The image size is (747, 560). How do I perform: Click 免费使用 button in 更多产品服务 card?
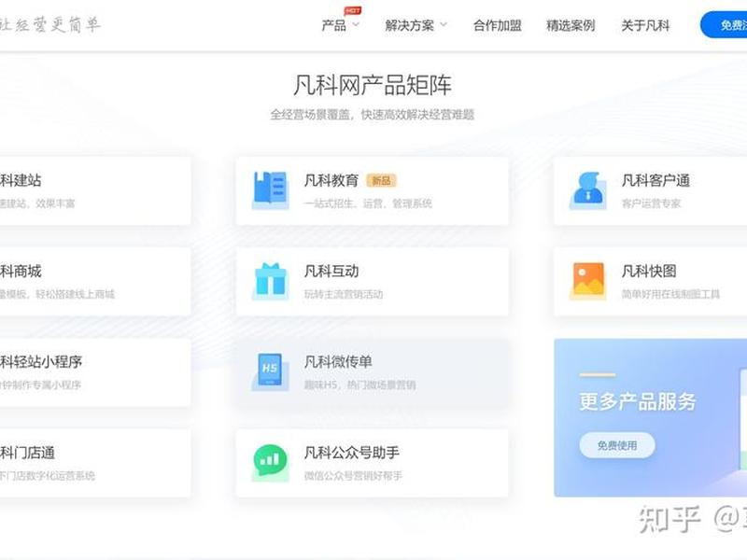pos(617,445)
